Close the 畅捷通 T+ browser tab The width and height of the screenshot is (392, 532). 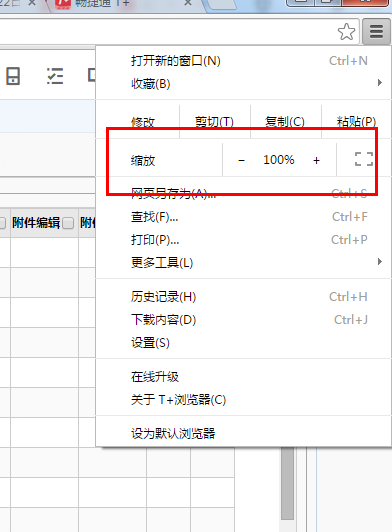188,3
